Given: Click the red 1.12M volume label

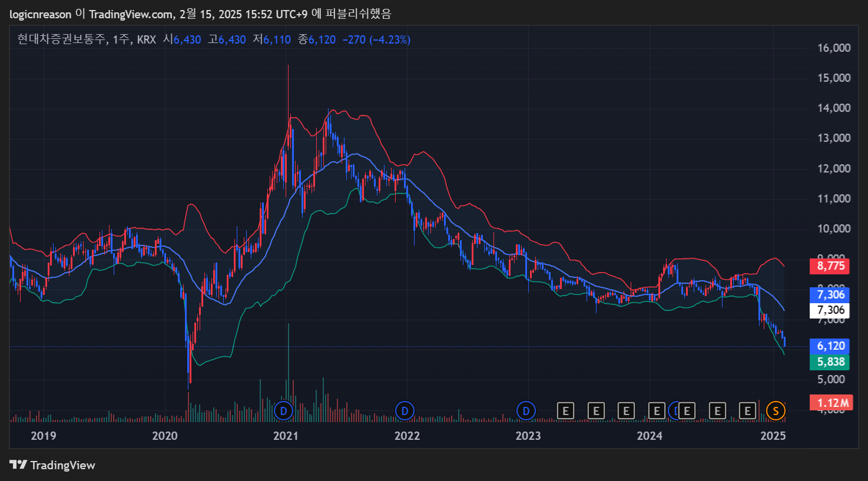Looking at the screenshot, I should pos(831,402).
